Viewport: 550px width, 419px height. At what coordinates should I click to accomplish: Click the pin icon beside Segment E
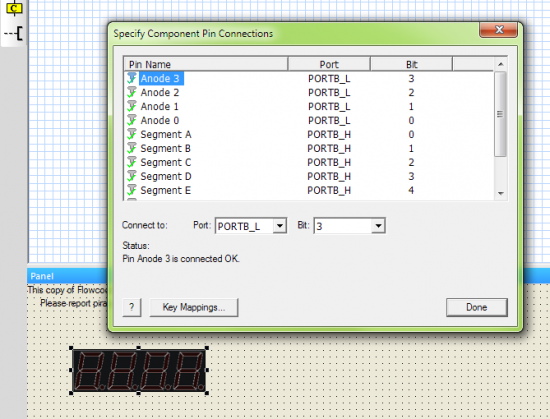point(132,190)
